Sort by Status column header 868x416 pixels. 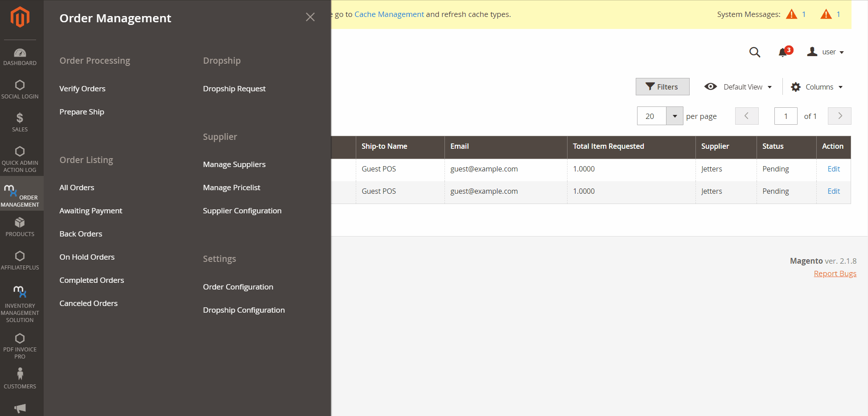pyautogui.click(x=786, y=147)
